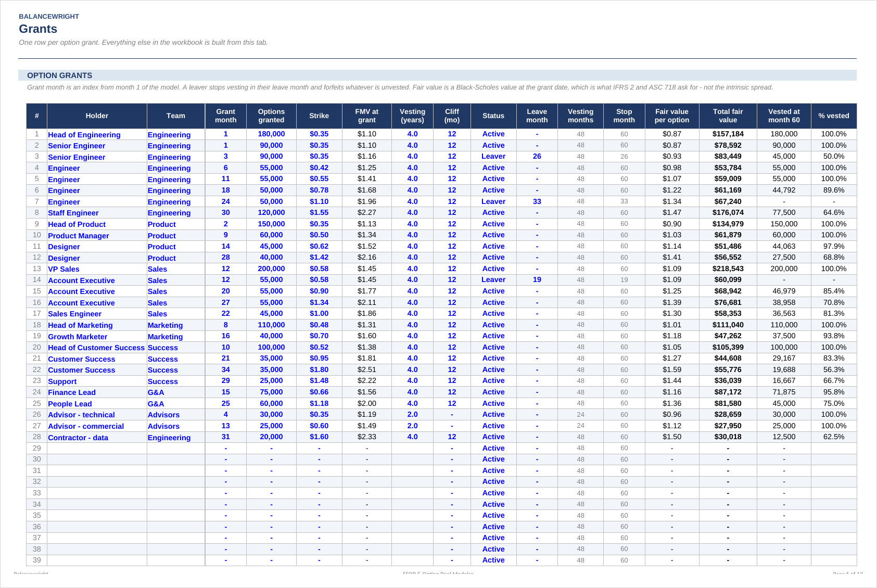
Task: Select the OPTION GRANTS section heading
Action: (59, 75)
